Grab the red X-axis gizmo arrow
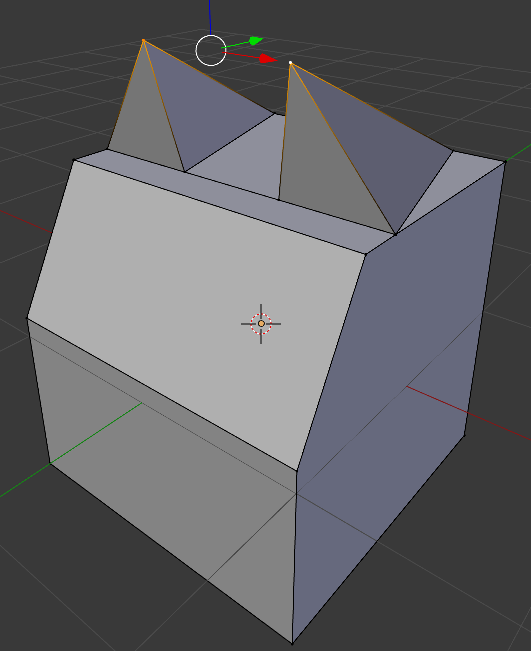The height and width of the screenshot is (651, 531). [x=268, y=59]
